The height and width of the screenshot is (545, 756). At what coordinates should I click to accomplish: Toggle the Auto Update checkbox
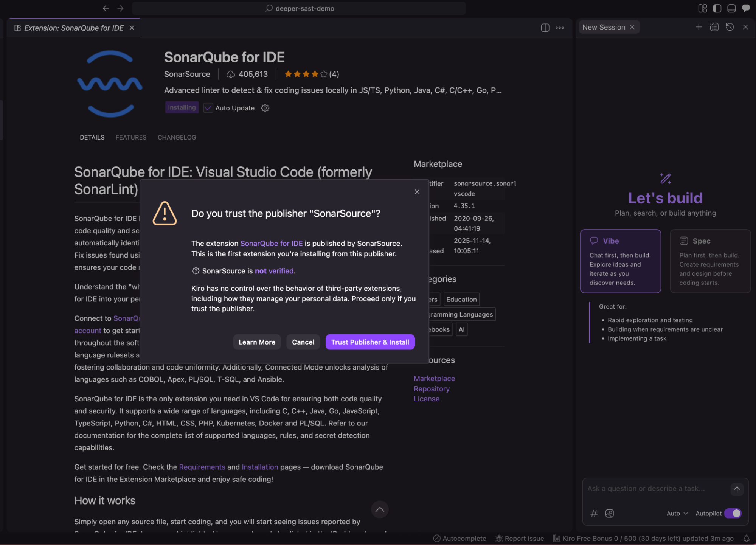point(208,108)
